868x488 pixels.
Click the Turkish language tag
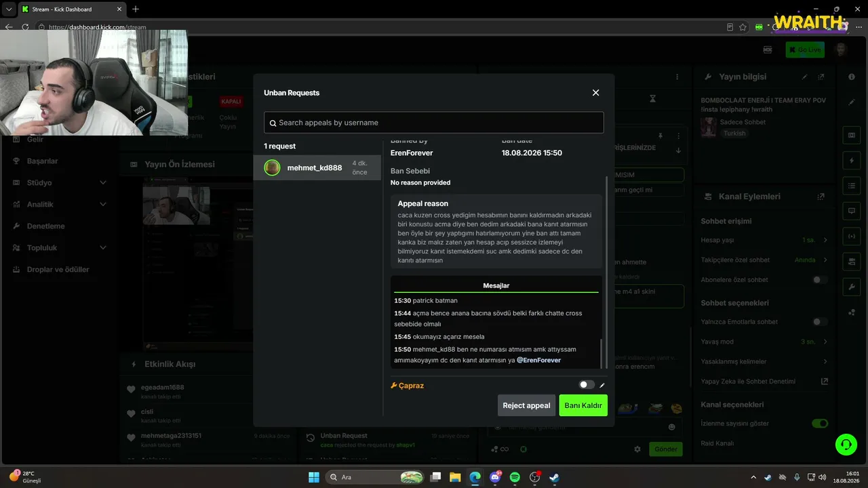click(x=734, y=134)
